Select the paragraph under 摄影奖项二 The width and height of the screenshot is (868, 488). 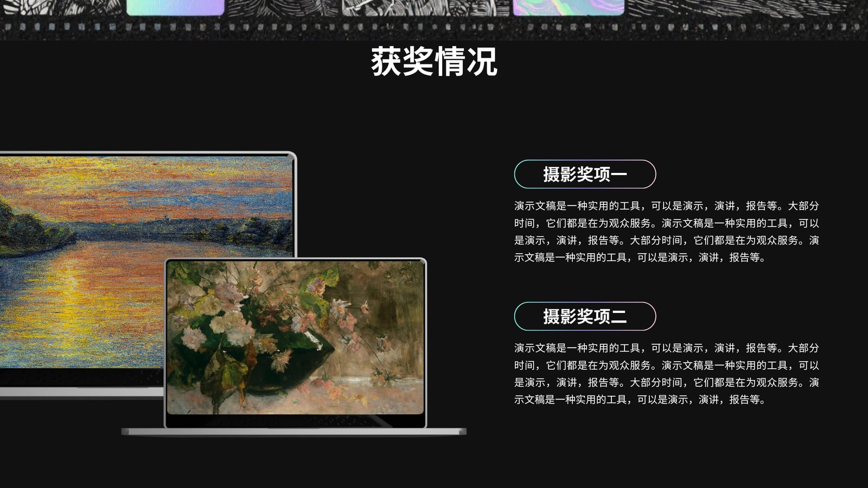coord(666,374)
